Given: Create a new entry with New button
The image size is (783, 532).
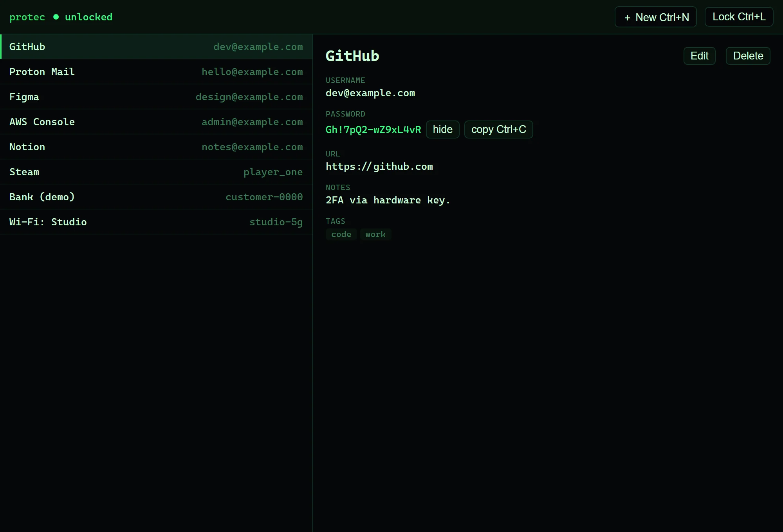Looking at the screenshot, I should [x=655, y=17].
